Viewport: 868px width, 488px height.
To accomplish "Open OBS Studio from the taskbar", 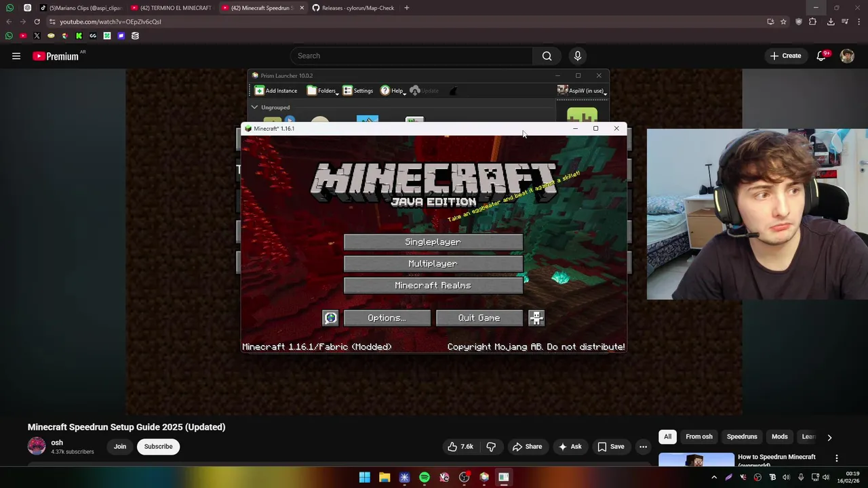I will [x=464, y=478].
